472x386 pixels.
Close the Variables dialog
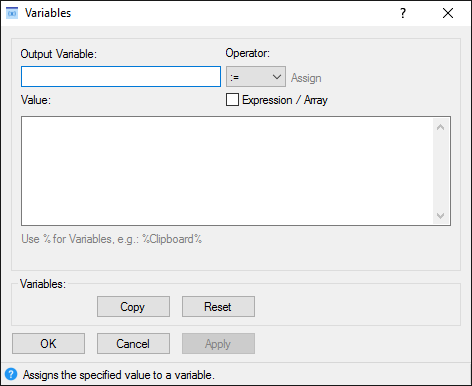448,13
